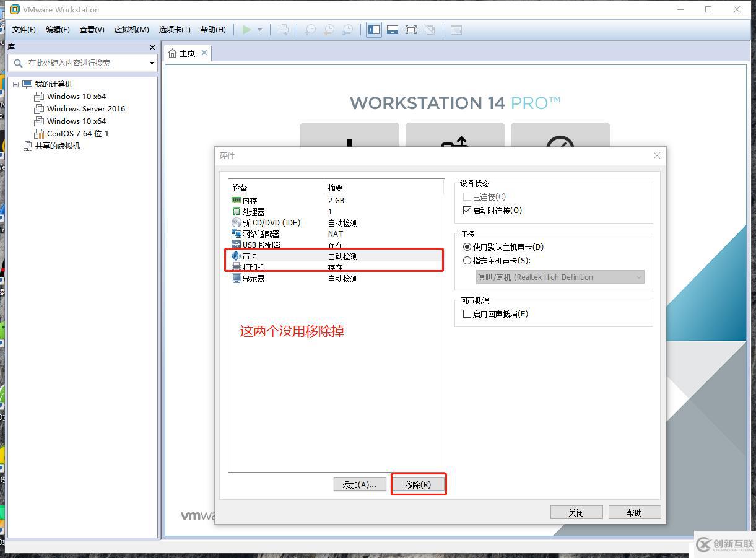The height and width of the screenshot is (558, 756).
Task: Click the 声卡 speaker icon
Action: (236, 256)
